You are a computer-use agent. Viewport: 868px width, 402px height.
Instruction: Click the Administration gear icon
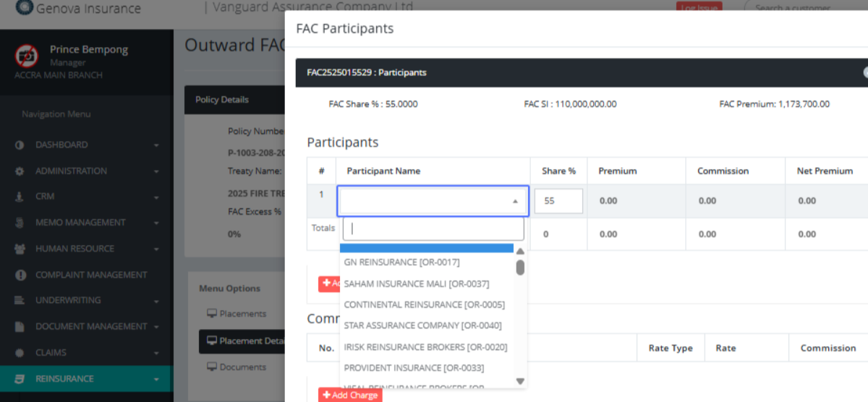pyautogui.click(x=20, y=171)
